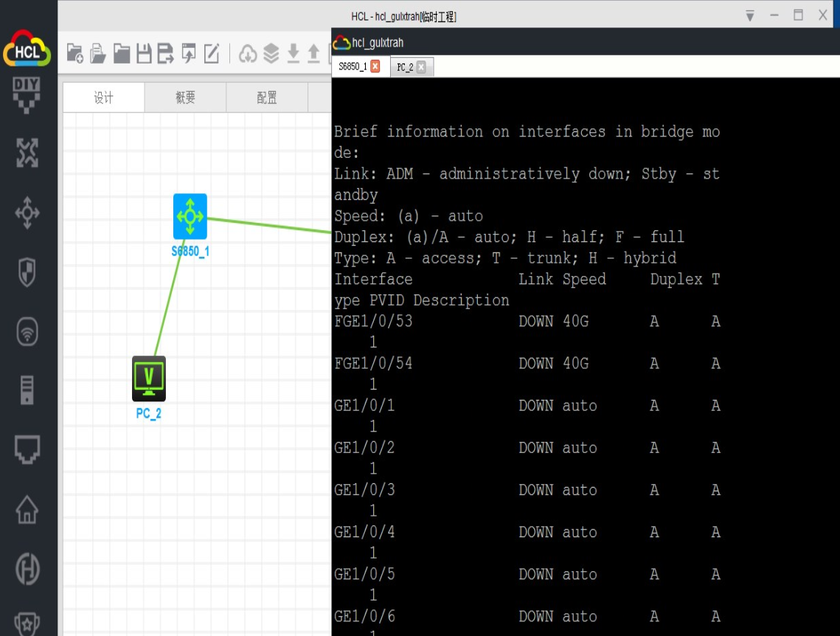The height and width of the screenshot is (636, 840).
Task: Click FGE1/0/53 in terminal output
Action: click(x=373, y=321)
